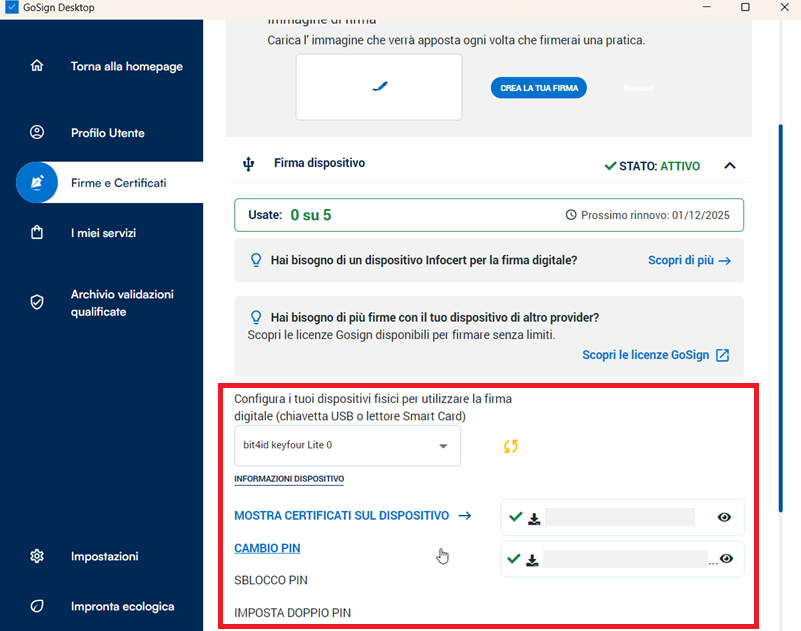The image size is (801, 631).
Task: Click the Firme e Certificati pen icon
Action: 37,183
